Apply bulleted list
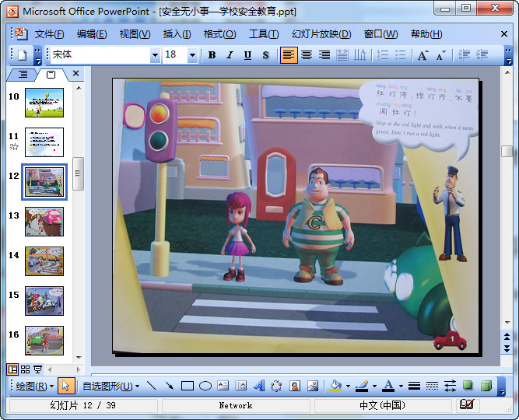 coord(401,55)
